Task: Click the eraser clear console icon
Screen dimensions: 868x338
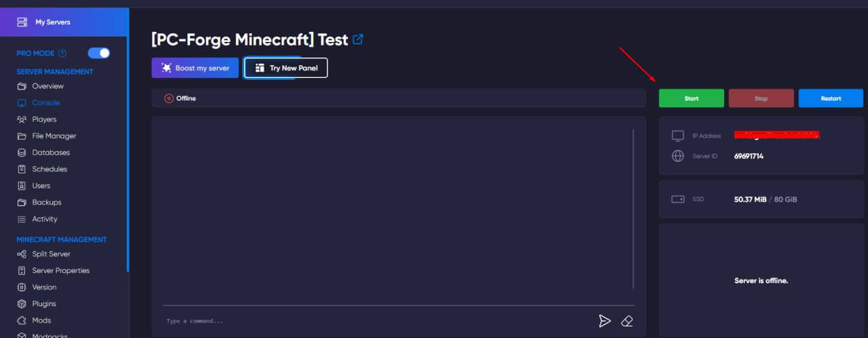Action: 627,320
